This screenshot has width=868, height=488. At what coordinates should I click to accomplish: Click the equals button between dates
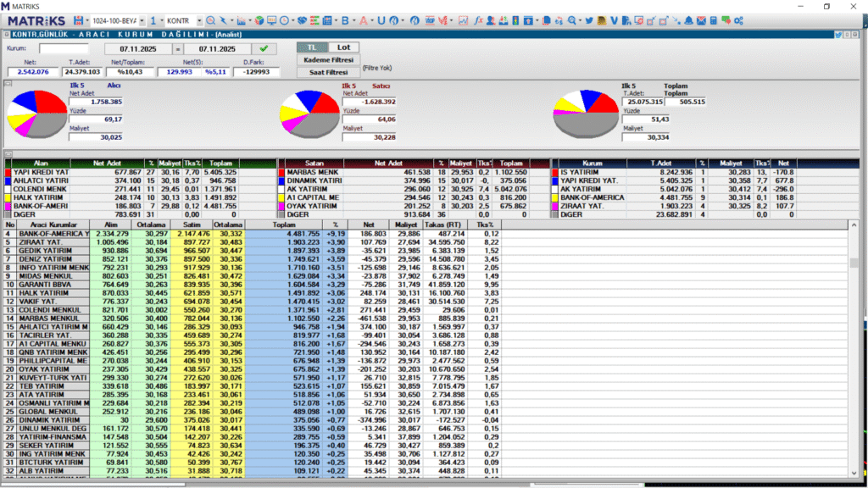click(178, 48)
